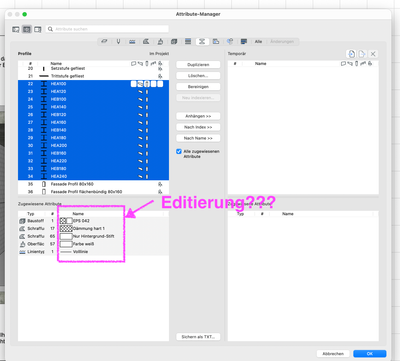Select the HEB120 profile row

93,115
